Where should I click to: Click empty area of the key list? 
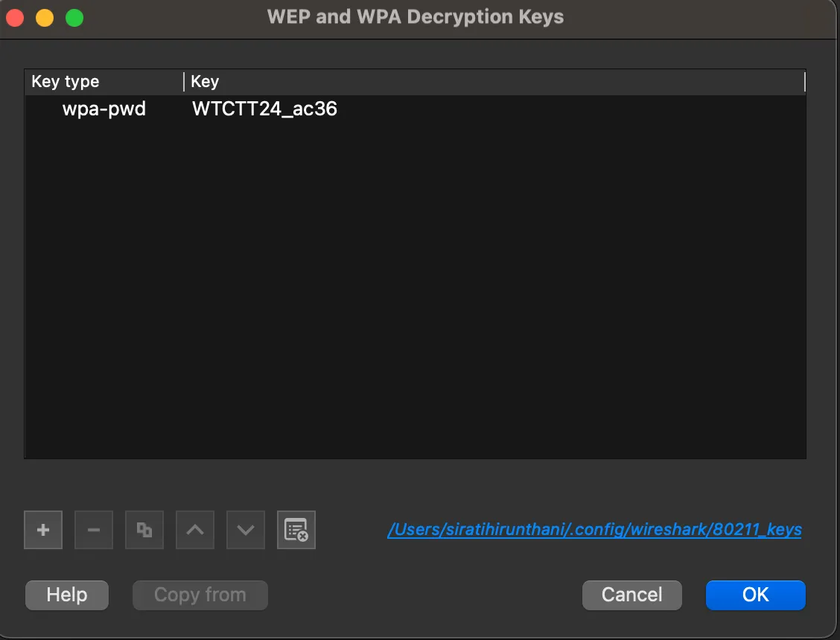pyautogui.click(x=414, y=298)
